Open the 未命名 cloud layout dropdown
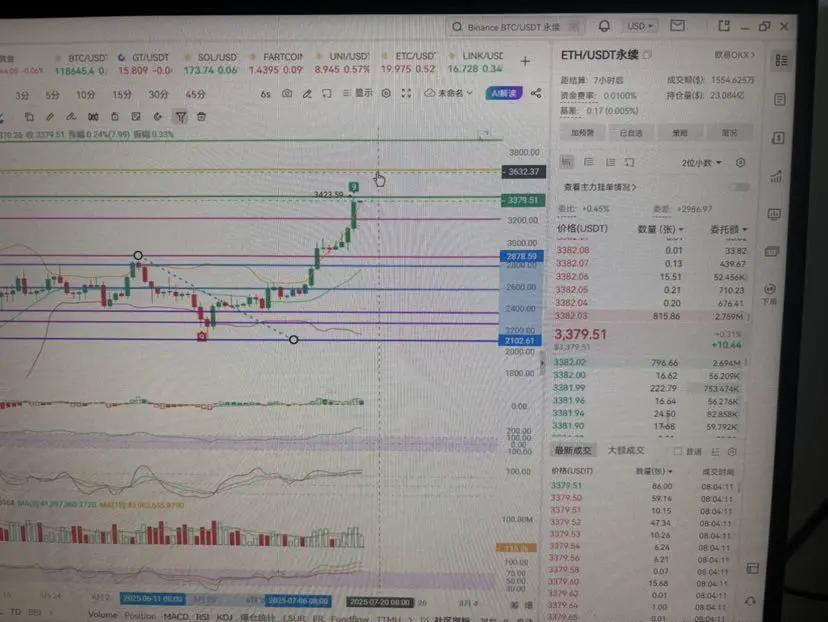 [x=449, y=93]
